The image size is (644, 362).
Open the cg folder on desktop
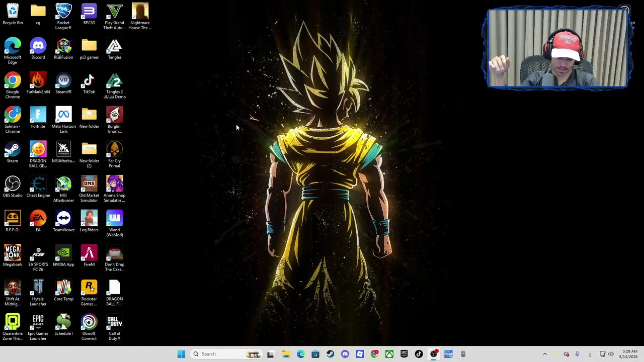pos(38,14)
